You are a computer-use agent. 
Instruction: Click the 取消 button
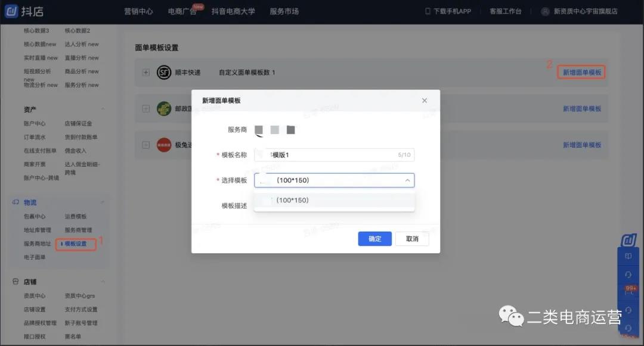[x=412, y=239]
